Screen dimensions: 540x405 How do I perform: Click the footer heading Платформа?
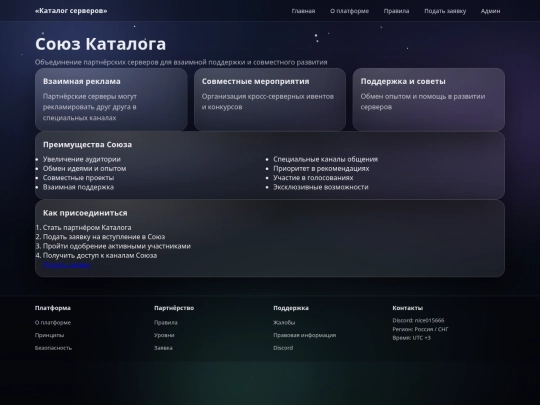point(53,308)
